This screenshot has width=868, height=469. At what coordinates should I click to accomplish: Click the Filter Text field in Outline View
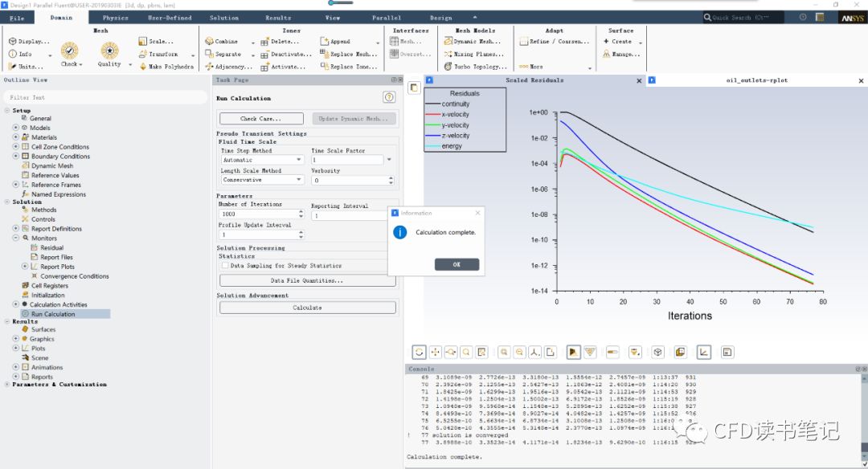click(x=105, y=97)
